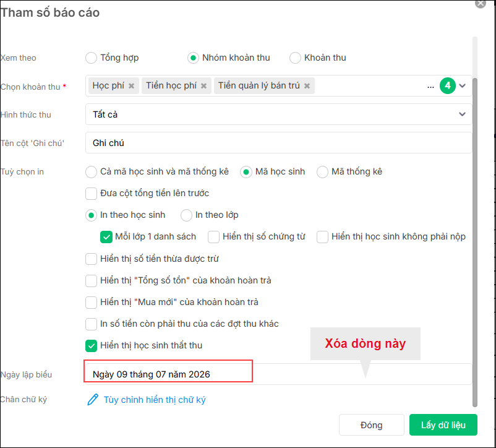Screen dimensions: 496x448
Task: Remove the 'Học phí' tag
Action: [x=131, y=86]
